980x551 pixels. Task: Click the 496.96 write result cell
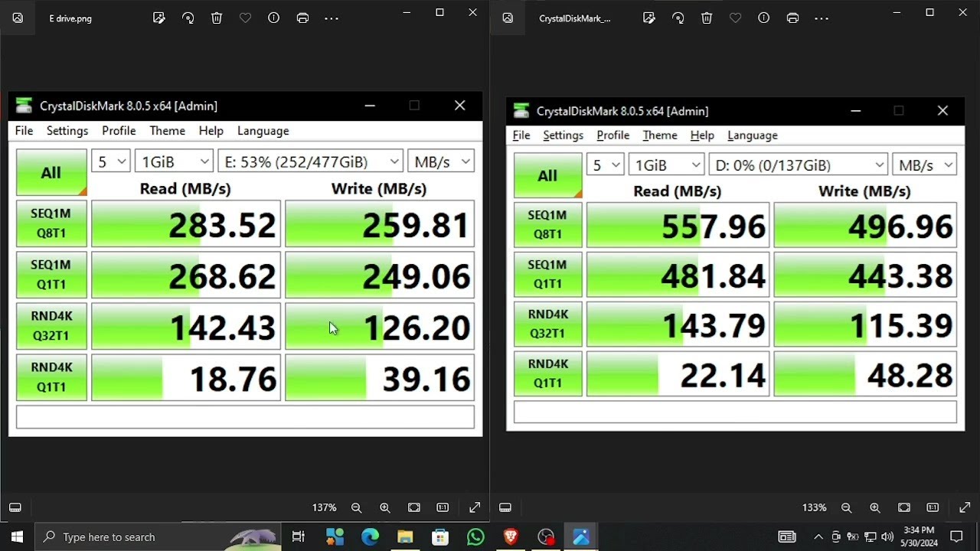[x=865, y=225]
